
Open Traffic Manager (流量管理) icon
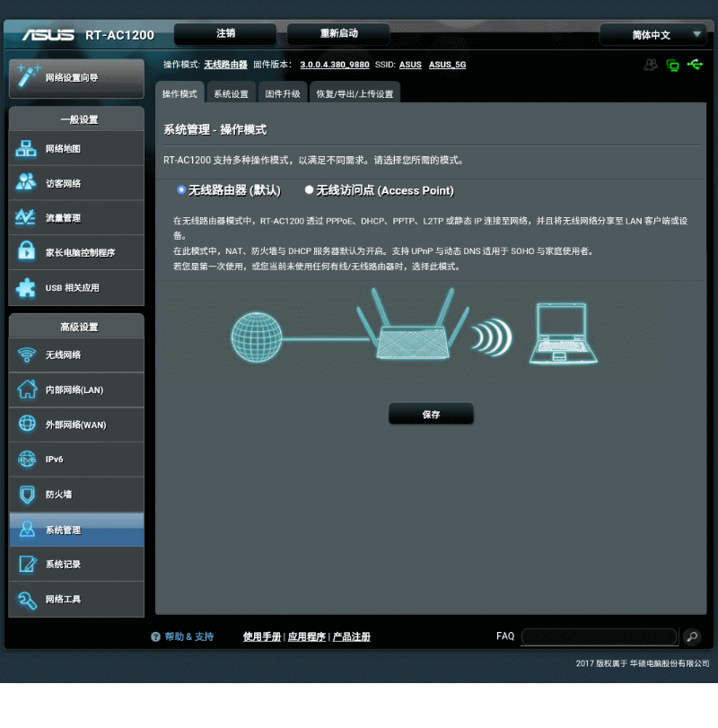(x=25, y=217)
